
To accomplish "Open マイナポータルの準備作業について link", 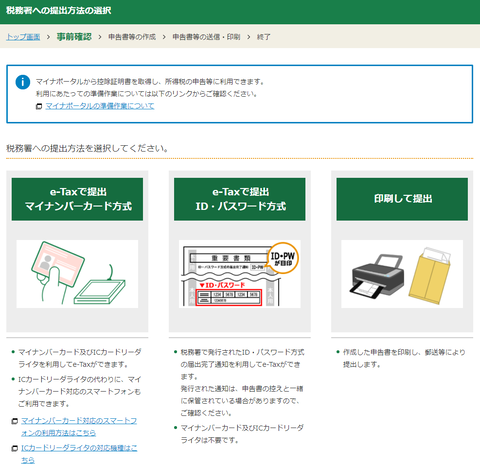I will 100,106.
